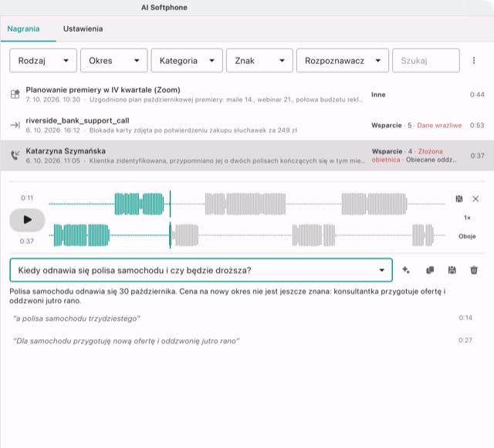The image size is (494, 448).
Task: Click the Zoom meeting recording icon
Action: [15, 94]
